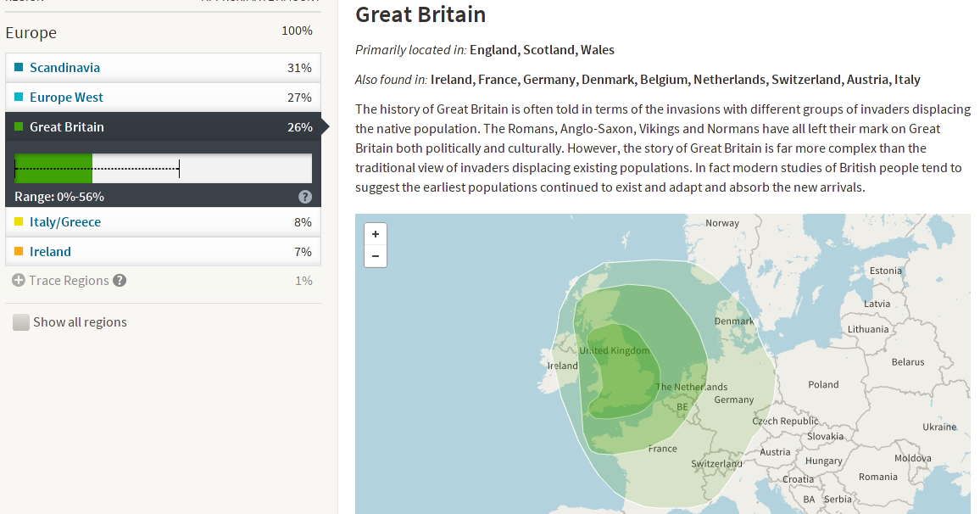Click the Great Britain page heading
Viewport: 980px width, 514px height.
pos(420,14)
